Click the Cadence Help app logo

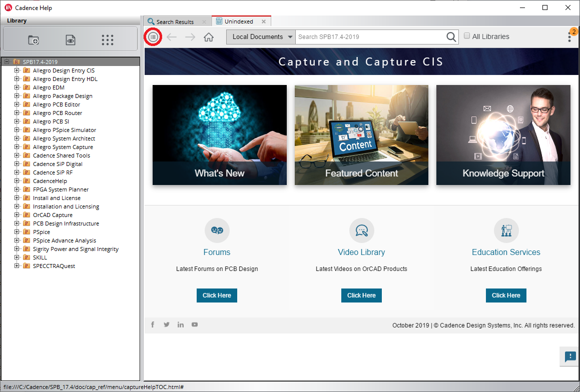pyautogui.click(x=8, y=7)
